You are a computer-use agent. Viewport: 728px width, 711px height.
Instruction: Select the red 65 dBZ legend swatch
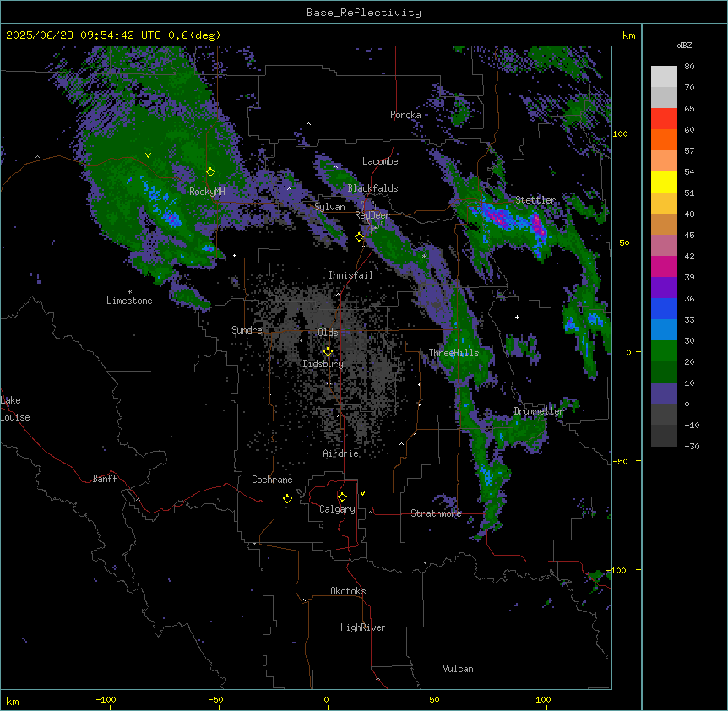664,118
